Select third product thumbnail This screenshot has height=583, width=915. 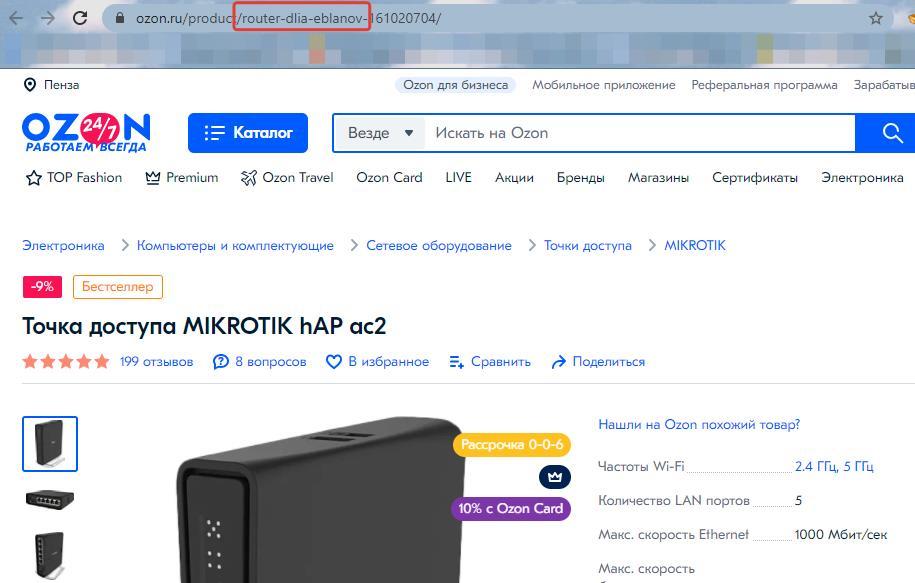[x=50, y=555]
